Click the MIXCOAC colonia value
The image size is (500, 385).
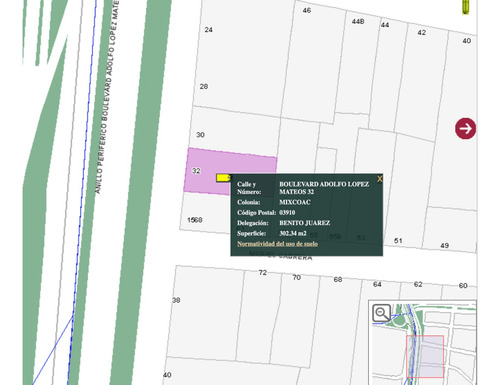pyautogui.click(x=295, y=202)
